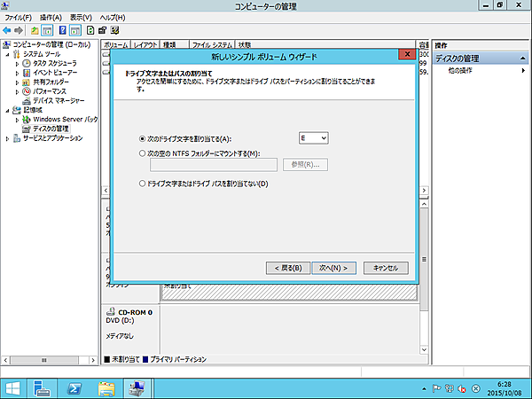This screenshot has height=399, width=532.
Task: Select システム ツール node in the tree
Action: tap(42, 54)
